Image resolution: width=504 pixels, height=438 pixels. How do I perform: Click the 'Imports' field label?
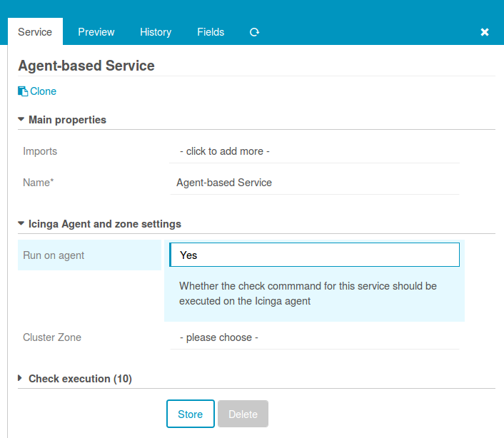coord(40,151)
